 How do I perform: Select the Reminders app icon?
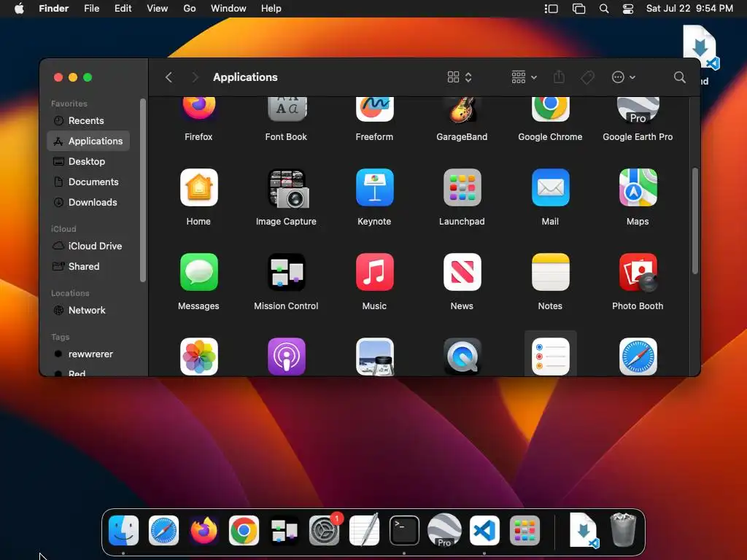pos(550,357)
